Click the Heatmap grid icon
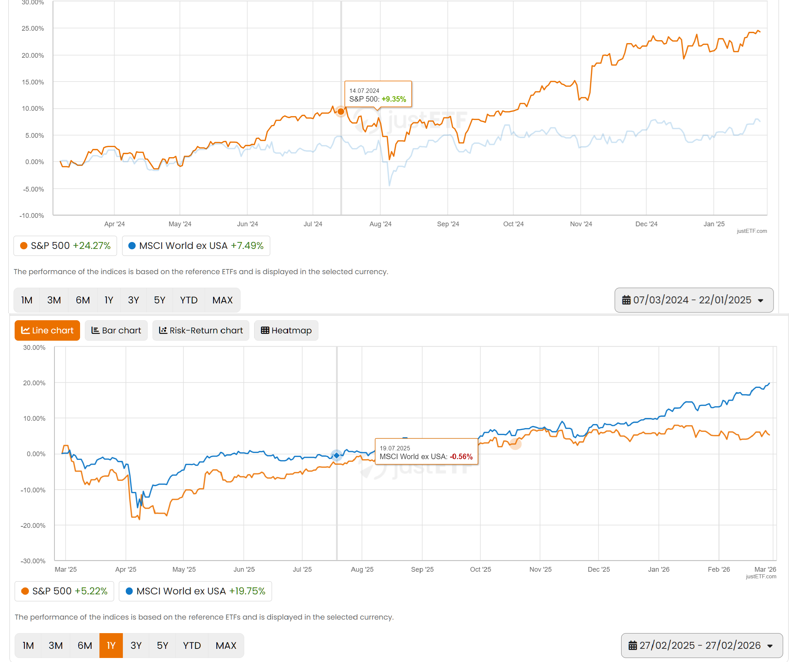This screenshot has width=812, height=662. (x=265, y=330)
